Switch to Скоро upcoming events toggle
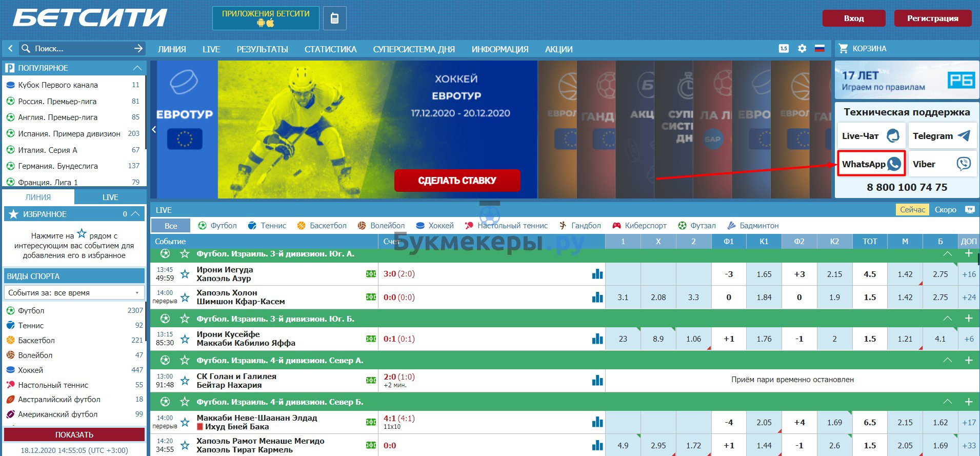 945,210
